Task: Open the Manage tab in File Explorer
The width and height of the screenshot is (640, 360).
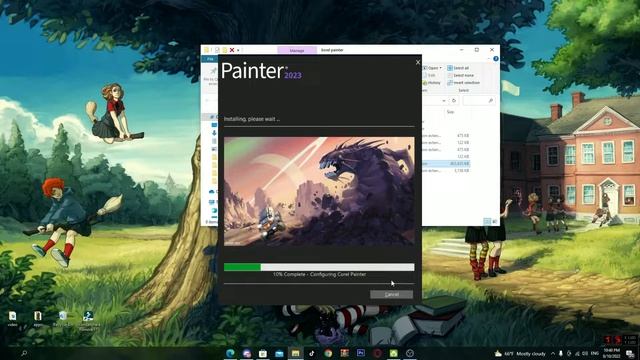Action: 297,50
